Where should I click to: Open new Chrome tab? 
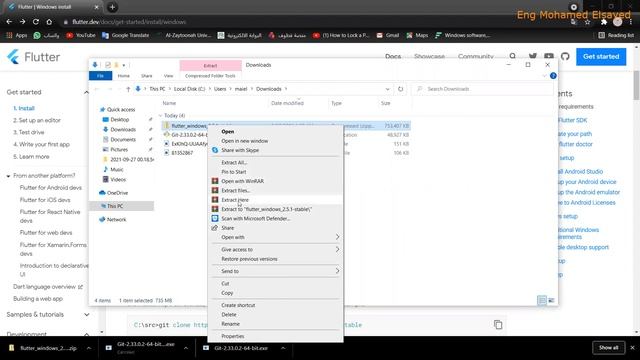click(112, 7)
